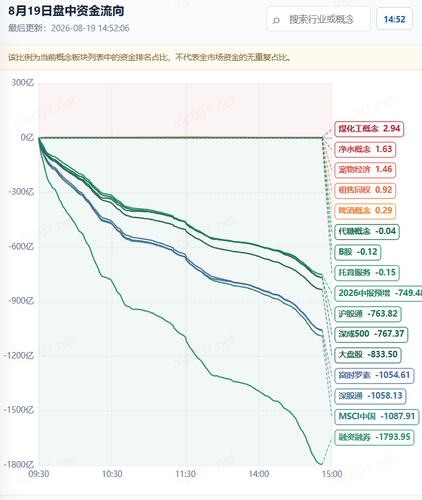This screenshot has width=422, height=500.
Task: Click the search magnifier icon
Action: (276, 20)
